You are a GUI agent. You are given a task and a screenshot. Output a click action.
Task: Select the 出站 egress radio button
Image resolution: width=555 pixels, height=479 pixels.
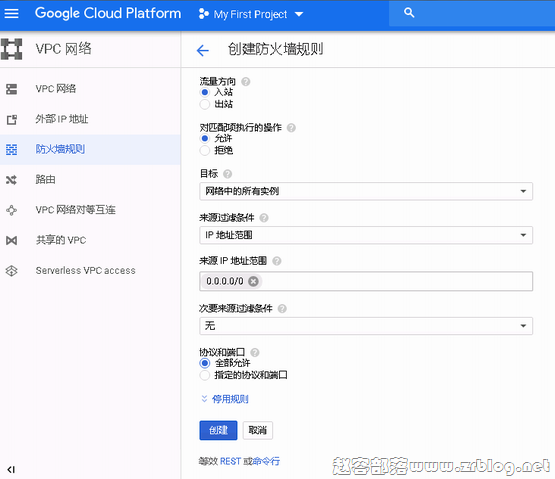coord(205,104)
